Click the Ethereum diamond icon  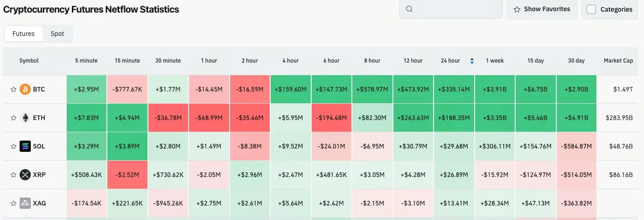(25, 118)
